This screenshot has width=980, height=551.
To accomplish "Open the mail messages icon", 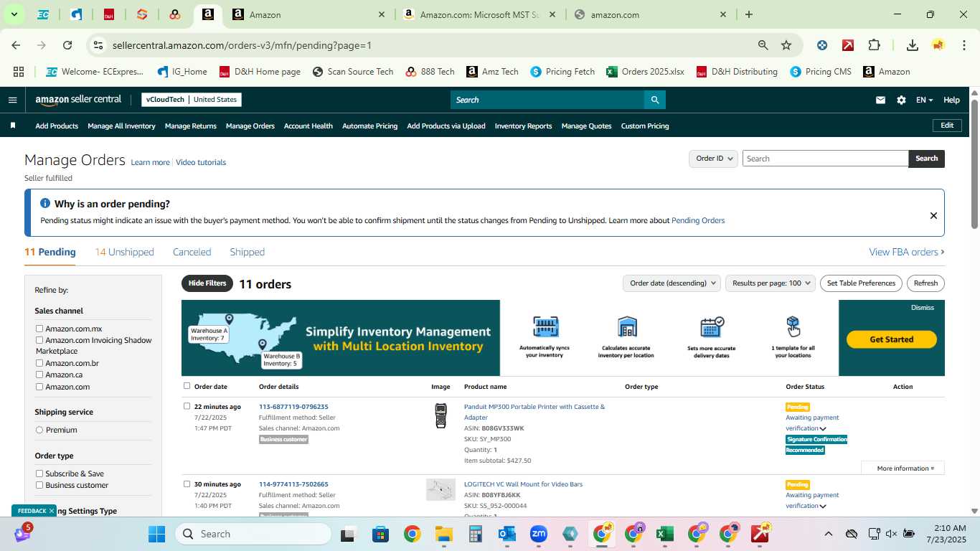I will pyautogui.click(x=880, y=100).
